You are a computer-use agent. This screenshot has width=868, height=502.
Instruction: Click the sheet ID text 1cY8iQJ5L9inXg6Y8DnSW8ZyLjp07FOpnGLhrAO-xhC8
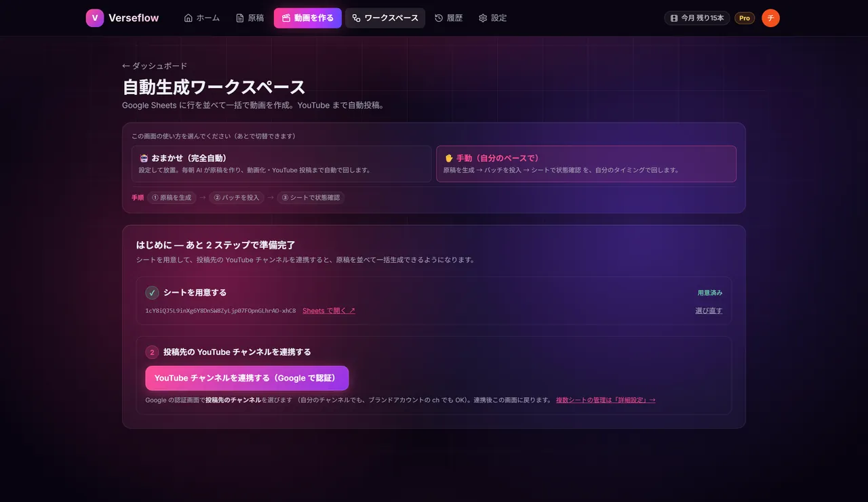coord(220,311)
